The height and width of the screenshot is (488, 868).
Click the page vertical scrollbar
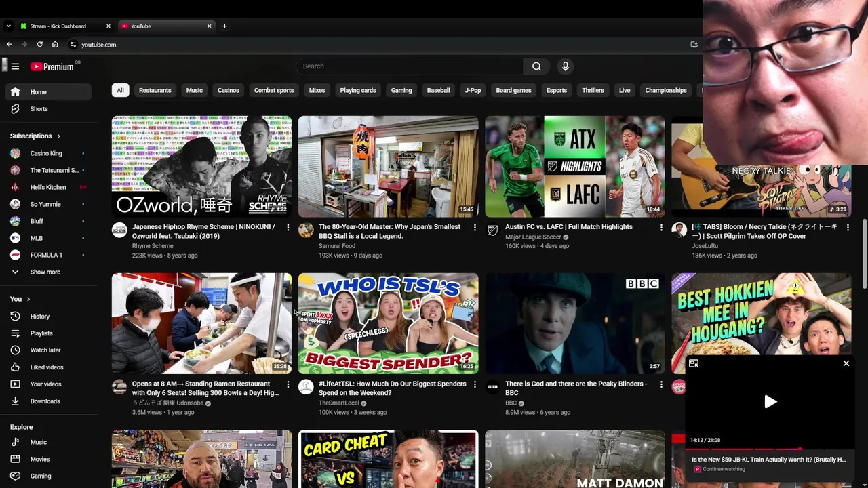[x=865, y=253]
